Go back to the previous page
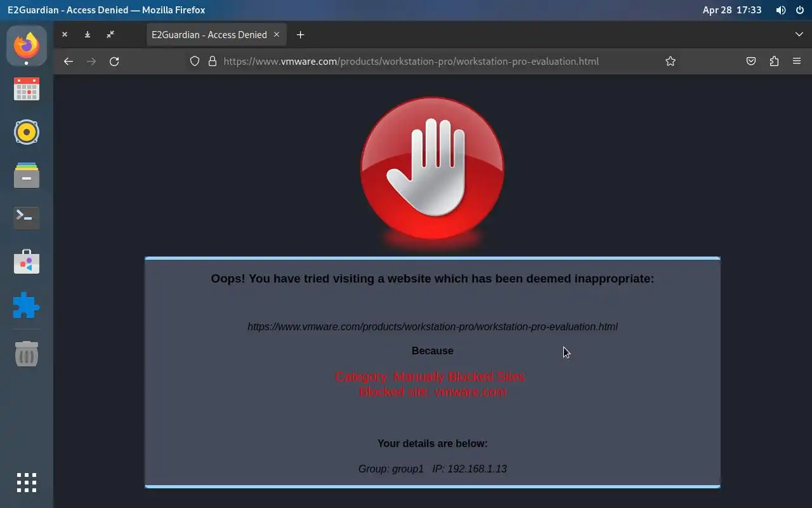This screenshot has width=812, height=508. pyautogui.click(x=69, y=61)
